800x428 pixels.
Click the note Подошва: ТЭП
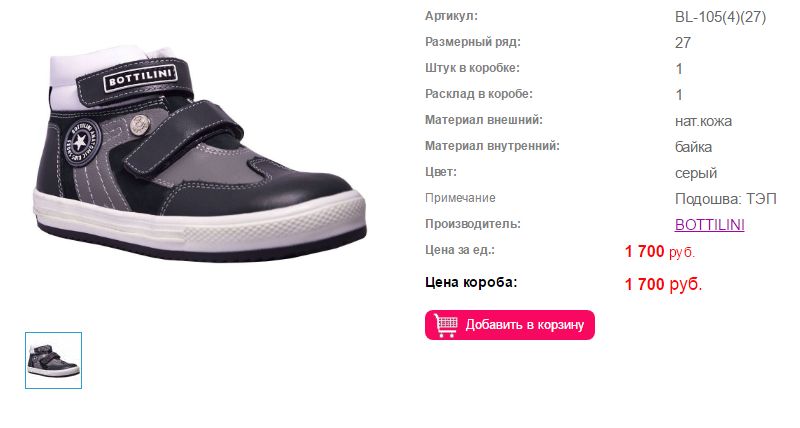[x=726, y=199]
